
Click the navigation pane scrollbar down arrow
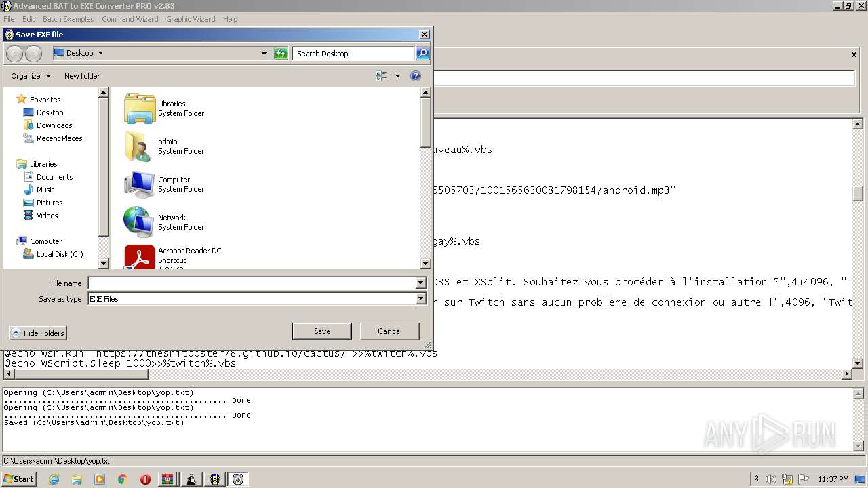(104, 264)
